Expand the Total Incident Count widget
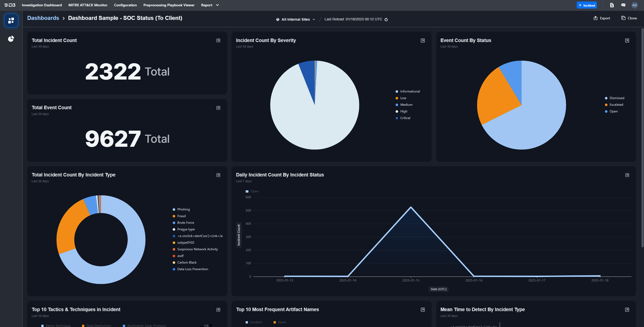This screenshot has width=644, height=327. pyautogui.click(x=218, y=40)
